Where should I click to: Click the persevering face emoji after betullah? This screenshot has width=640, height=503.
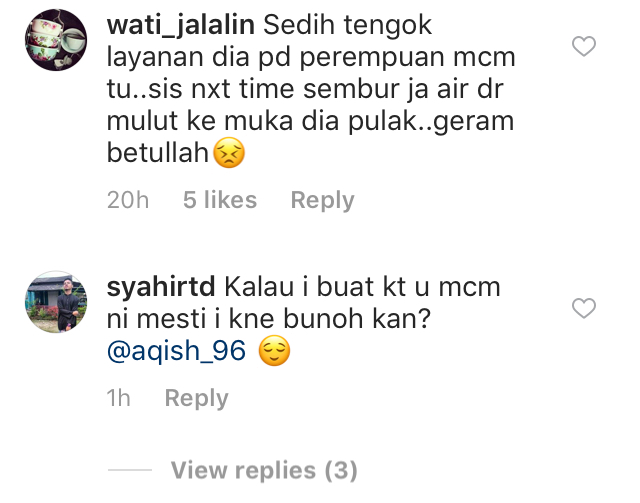click(229, 153)
